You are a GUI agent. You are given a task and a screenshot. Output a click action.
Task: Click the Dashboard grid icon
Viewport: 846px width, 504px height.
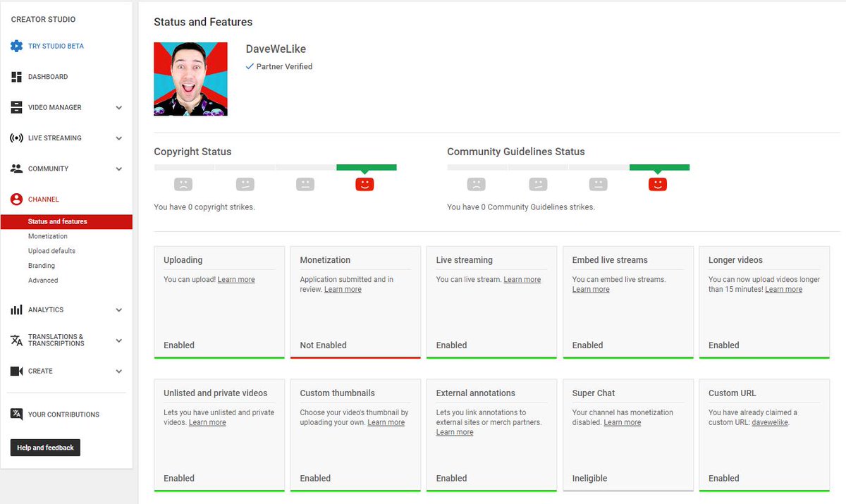(x=16, y=77)
